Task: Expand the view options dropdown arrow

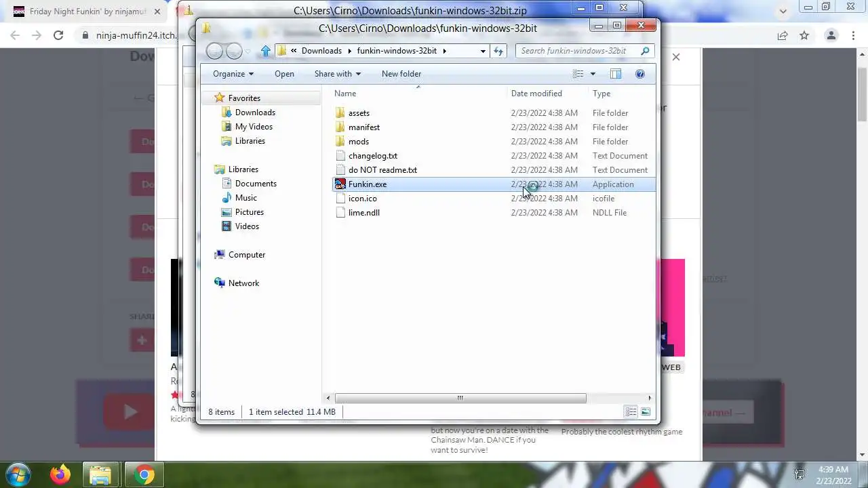Action: (x=593, y=74)
